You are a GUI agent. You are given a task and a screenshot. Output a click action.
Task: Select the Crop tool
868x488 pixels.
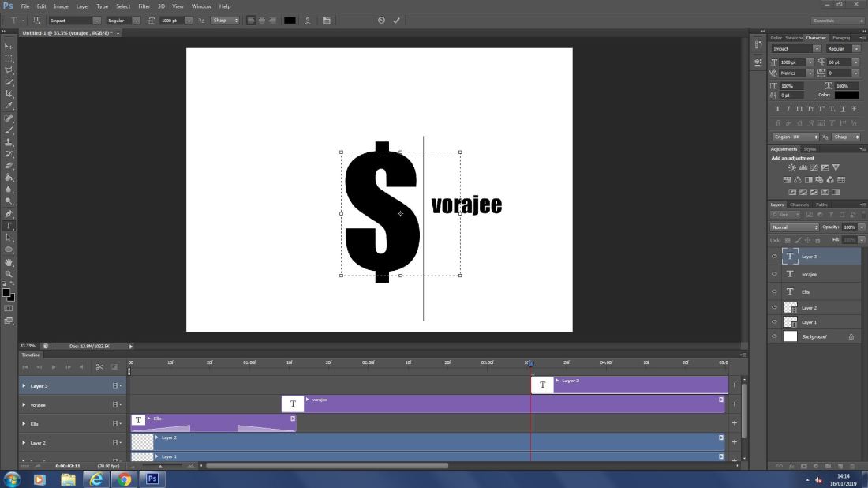pos(9,93)
